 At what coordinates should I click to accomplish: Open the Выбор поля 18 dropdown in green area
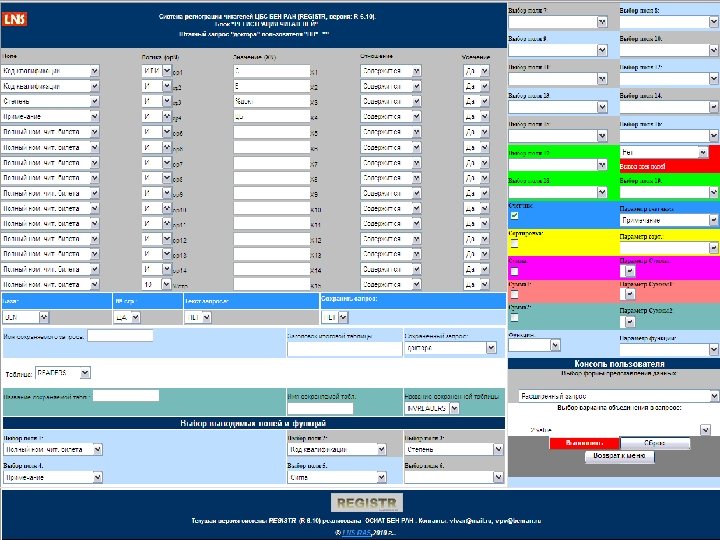click(x=558, y=192)
